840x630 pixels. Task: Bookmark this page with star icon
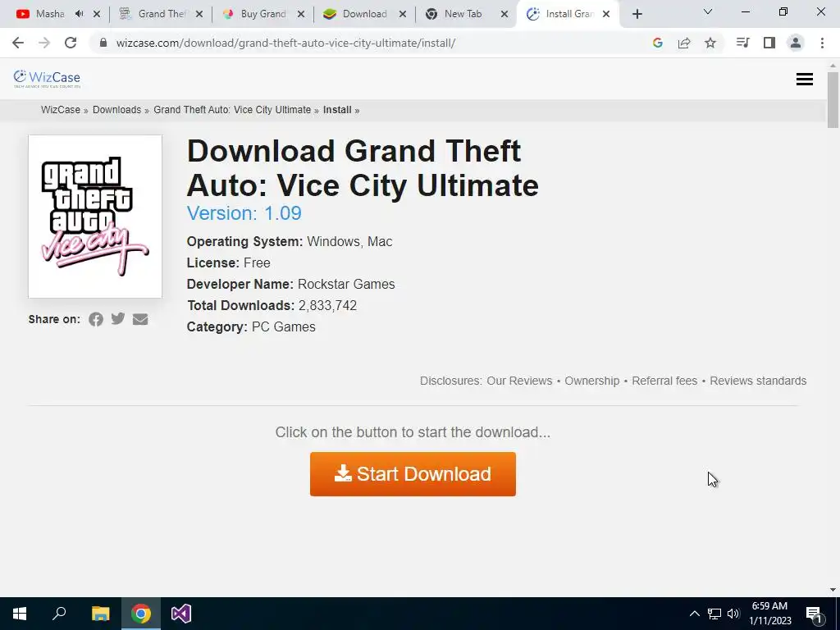(x=710, y=43)
